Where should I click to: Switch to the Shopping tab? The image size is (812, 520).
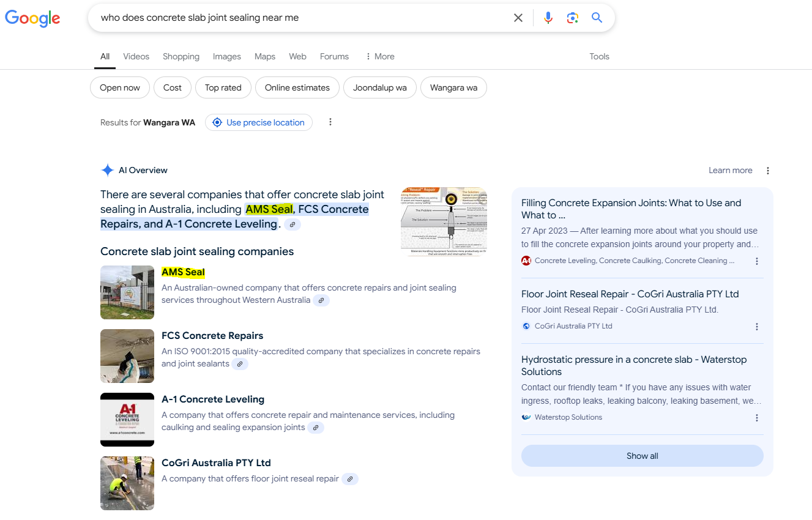(181, 56)
